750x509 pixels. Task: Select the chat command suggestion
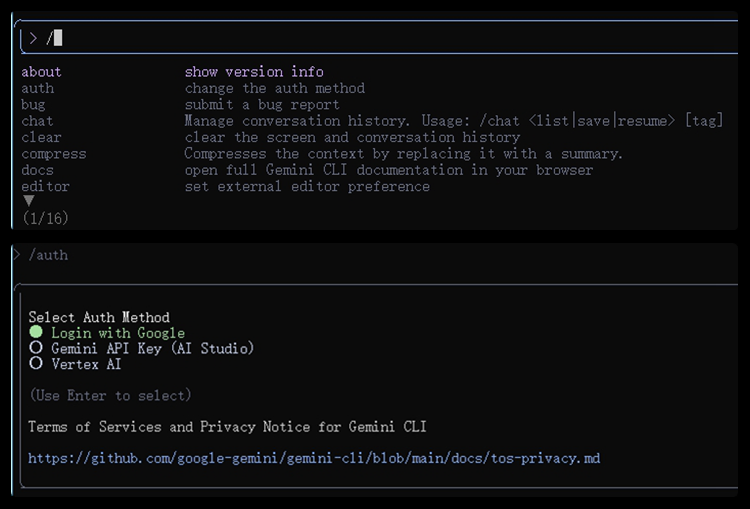pos(37,121)
